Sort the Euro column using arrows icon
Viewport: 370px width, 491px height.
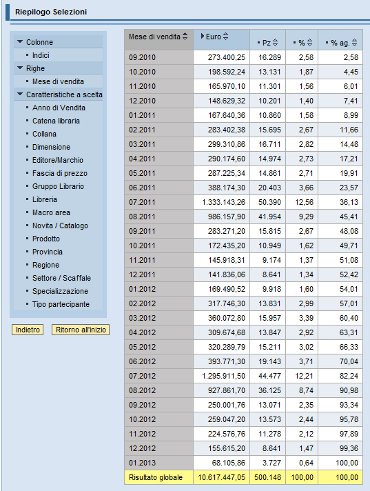click(x=226, y=36)
